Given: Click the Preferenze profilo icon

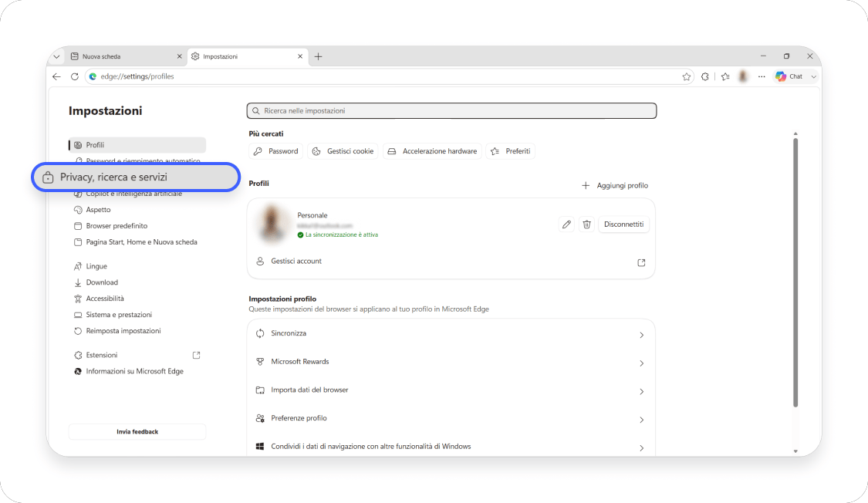Looking at the screenshot, I should tap(260, 418).
